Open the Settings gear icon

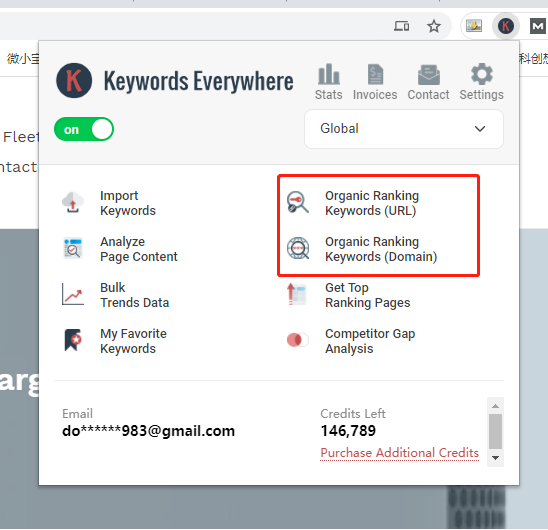pyautogui.click(x=482, y=74)
